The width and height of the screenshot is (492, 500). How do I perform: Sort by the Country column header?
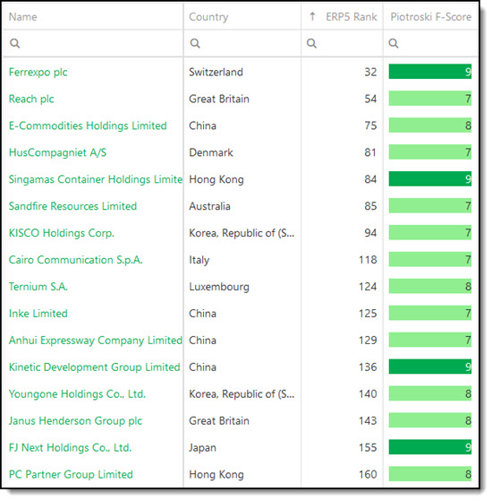[x=209, y=17]
